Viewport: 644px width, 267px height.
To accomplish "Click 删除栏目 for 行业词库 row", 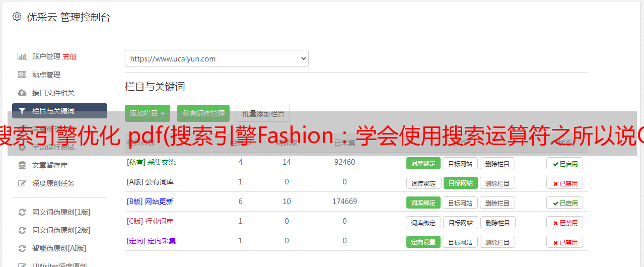I will pos(497,222).
